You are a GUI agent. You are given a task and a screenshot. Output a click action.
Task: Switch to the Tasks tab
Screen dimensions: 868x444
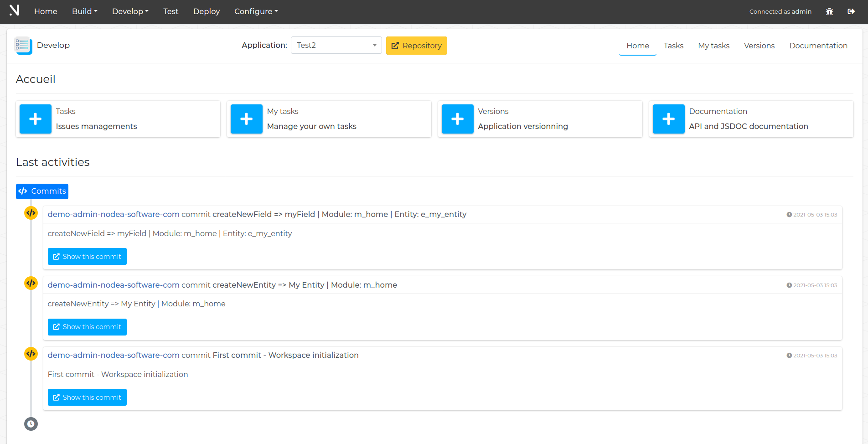[673, 46]
